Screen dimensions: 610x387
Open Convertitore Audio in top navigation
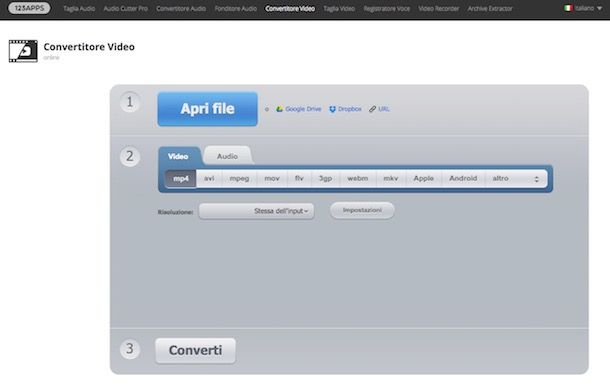pos(181,9)
